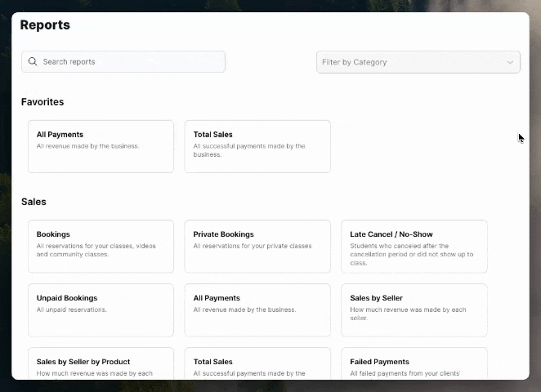Click 'All unpaid reservations.' description text
Image resolution: width=541 pixels, height=392 pixels.
(x=72, y=310)
